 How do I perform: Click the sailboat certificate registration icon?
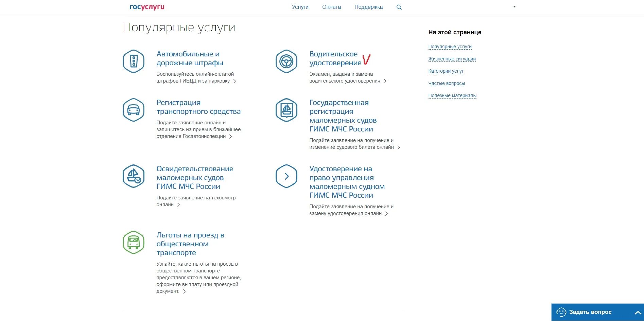[x=286, y=110]
